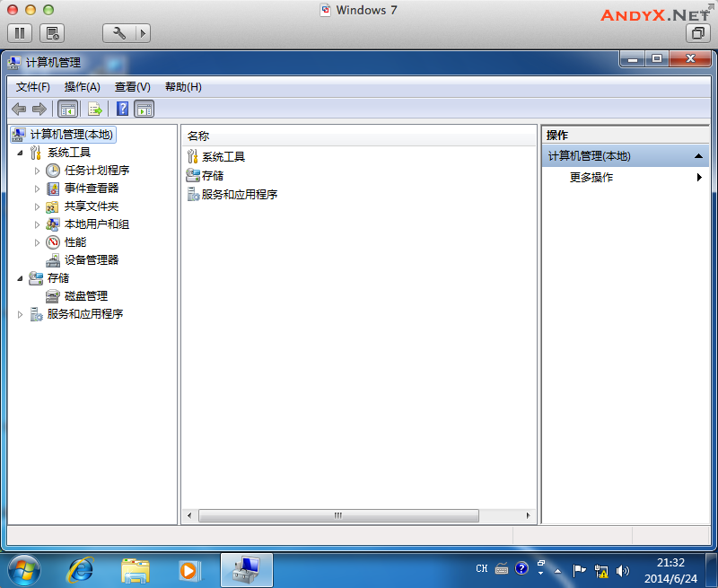Screen dimensions: 718x588
Task: Expand the 本地用户和组 tree node
Action: coord(37,224)
